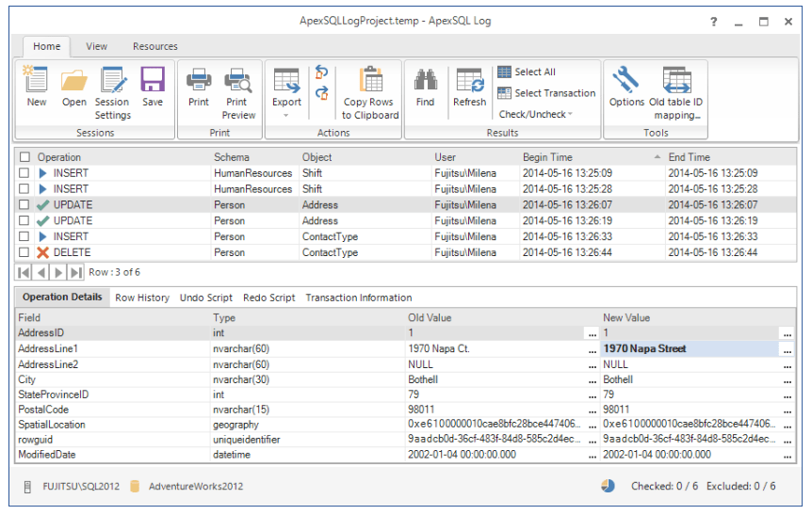Viewport: 812px width, 515px height.
Task: Open Session Settings
Action: (x=112, y=92)
